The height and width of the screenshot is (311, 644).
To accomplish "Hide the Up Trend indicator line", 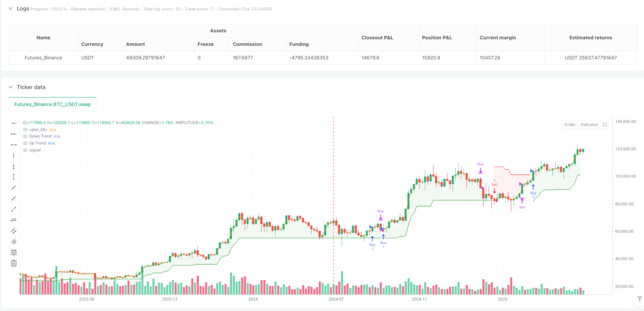I will (x=25, y=143).
